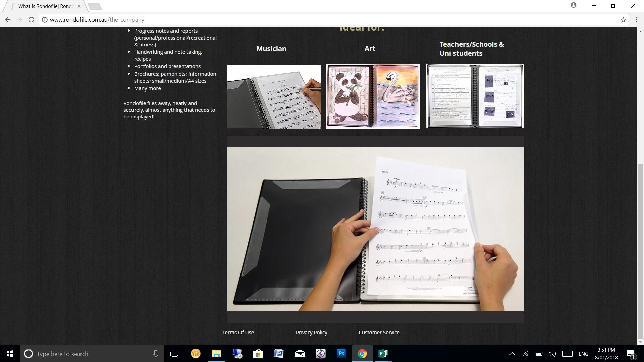Image resolution: width=644 pixels, height=362 pixels.
Task: Click the Musician sheet music thumbnail
Action: [x=274, y=97]
